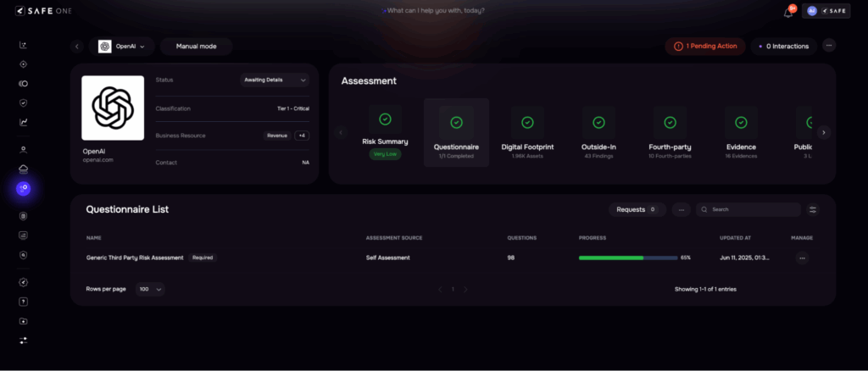Open the top-right more options ellipsis
868x371 pixels.
point(829,46)
